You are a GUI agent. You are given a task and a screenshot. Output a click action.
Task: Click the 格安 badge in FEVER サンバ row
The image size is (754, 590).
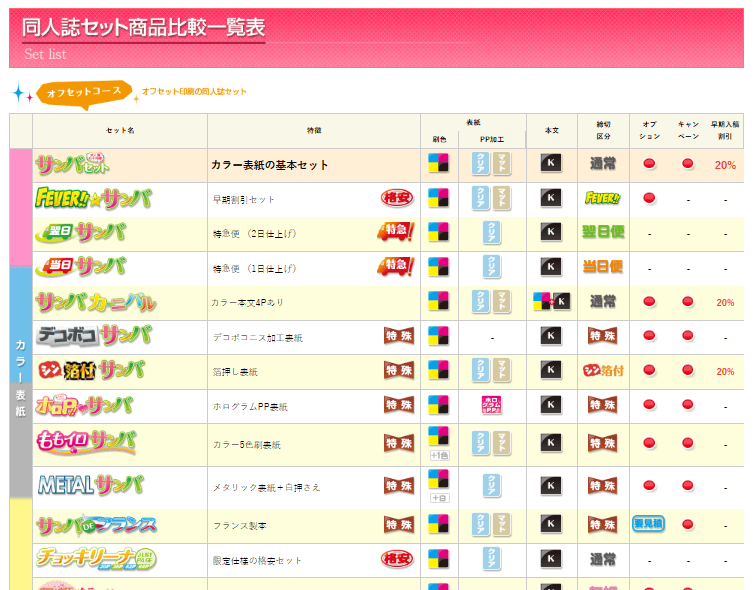tap(397, 198)
